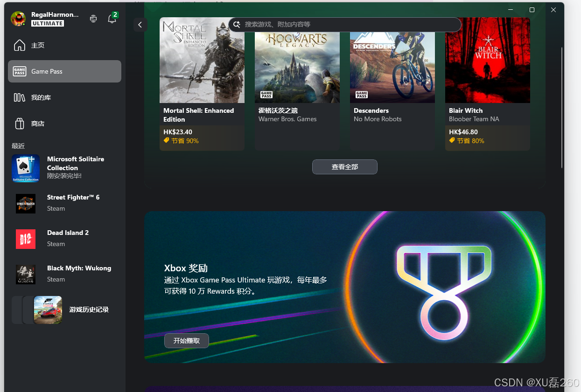Viewport: 581px width, 392px height.
Task: Click the Street Fighter™ 6 title
Action: (x=73, y=197)
